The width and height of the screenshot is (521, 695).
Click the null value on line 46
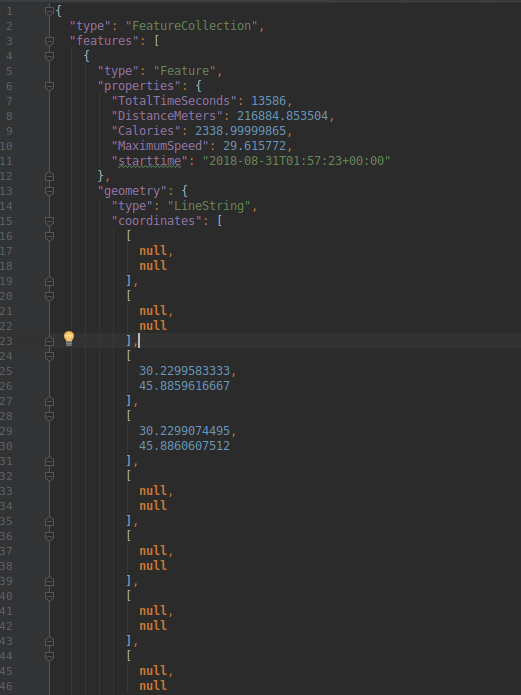[153, 687]
